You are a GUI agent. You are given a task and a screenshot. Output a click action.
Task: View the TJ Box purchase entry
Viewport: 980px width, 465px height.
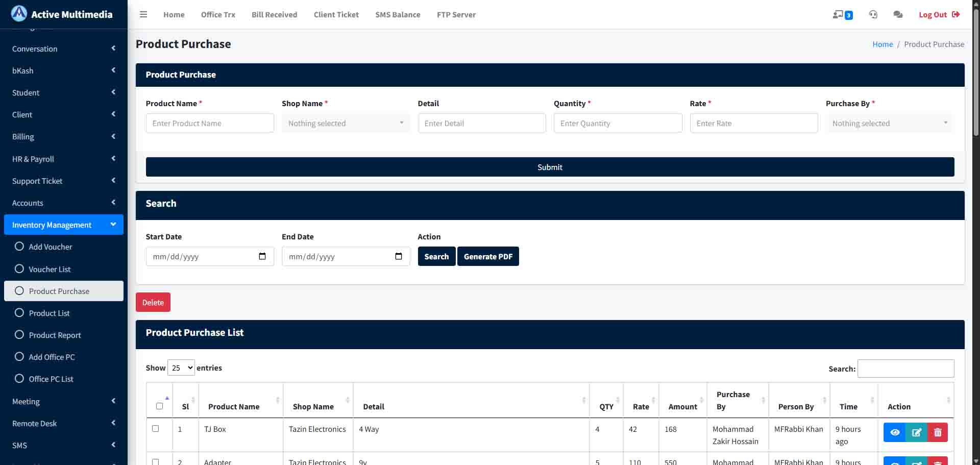[895, 432]
